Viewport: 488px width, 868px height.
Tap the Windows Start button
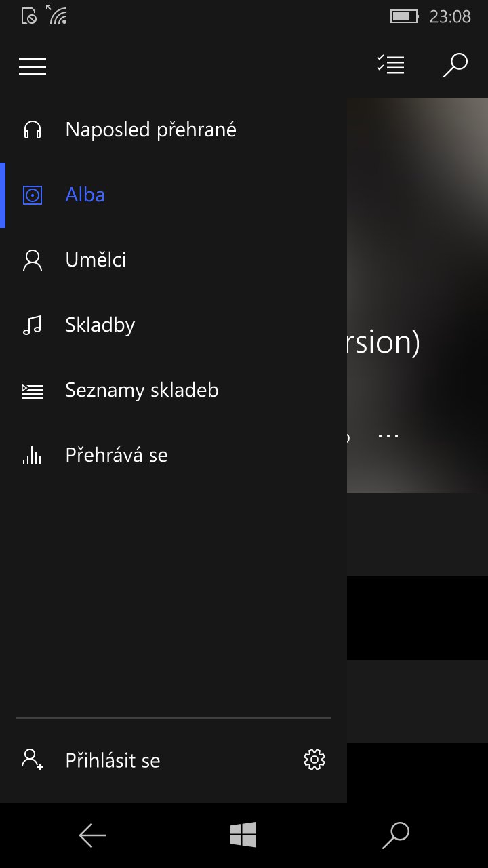point(243,835)
